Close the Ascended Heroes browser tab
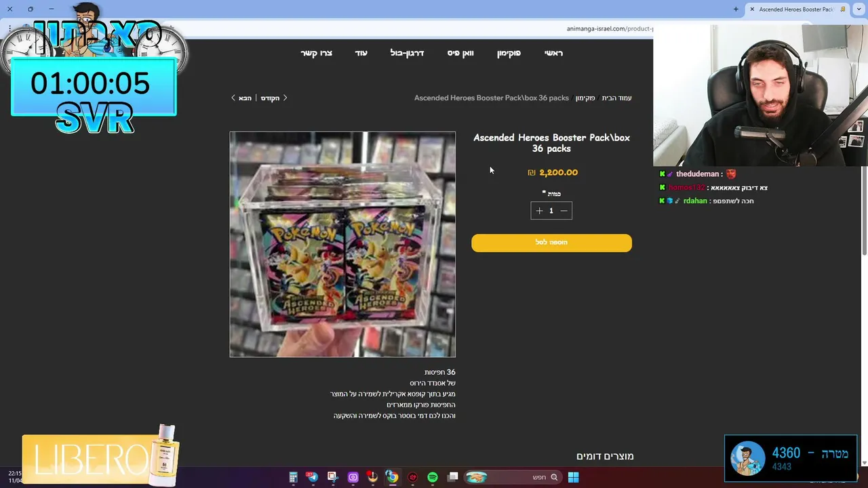The image size is (868, 488). point(752,9)
